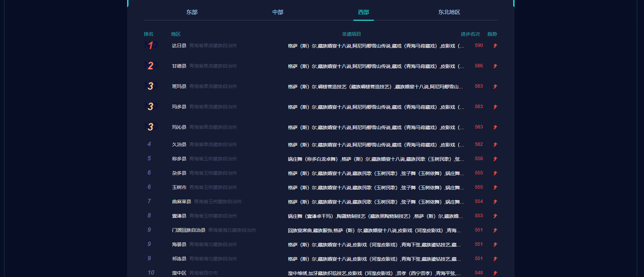
Task: Click the 玉树市 region name
Action: pyautogui.click(x=179, y=187)
